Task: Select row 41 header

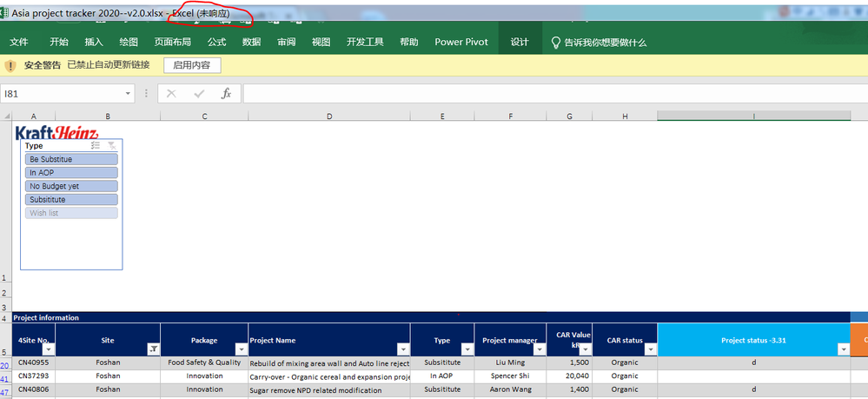Action: [5, 378]
